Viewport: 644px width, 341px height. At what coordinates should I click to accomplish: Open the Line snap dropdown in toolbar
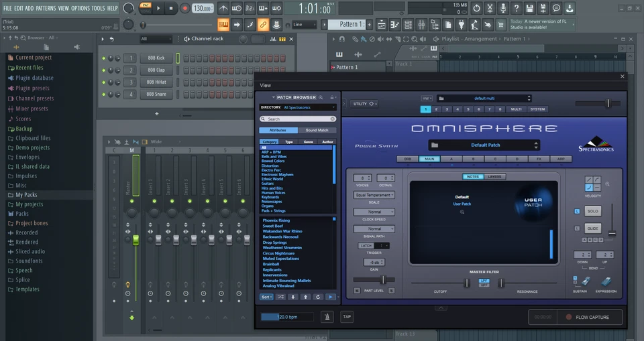[x=305, y=25]
